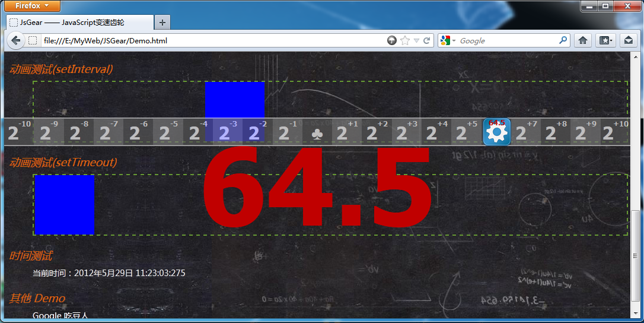Image resolution: width=644 pixels, height=323 pixels.
Task: Click the vertical page scrollbar thumb
Action: pyautogui.click(x=636, y=255)
